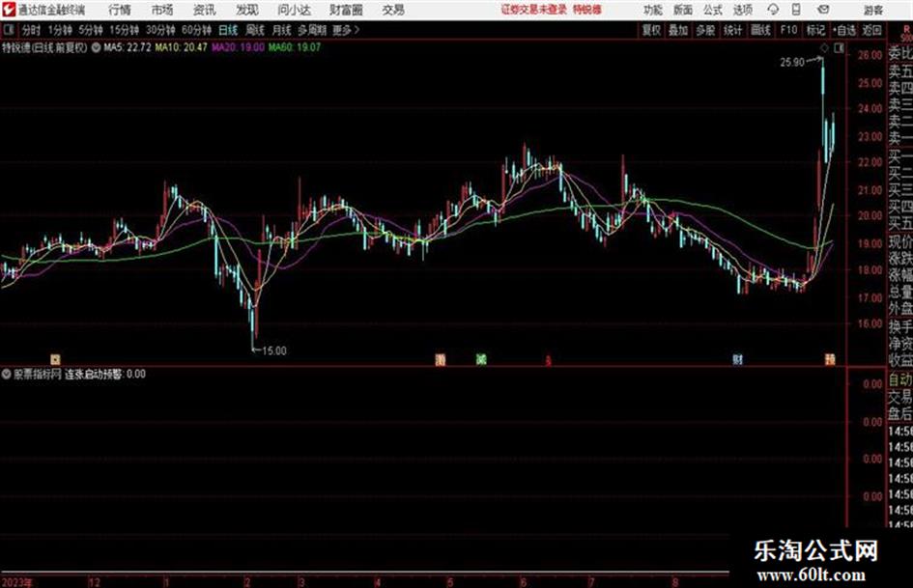Click the 特锐德 stock name in title bar
Image resolution: width=913 pixels, height=588 pixels.
(587, 10)
